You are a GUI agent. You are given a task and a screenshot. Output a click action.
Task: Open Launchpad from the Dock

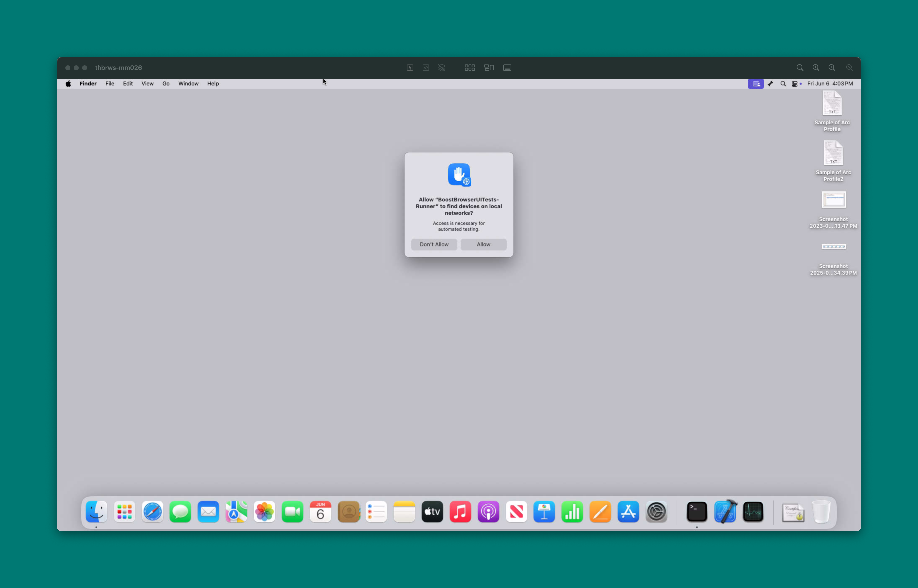click(x=124, y=512)
